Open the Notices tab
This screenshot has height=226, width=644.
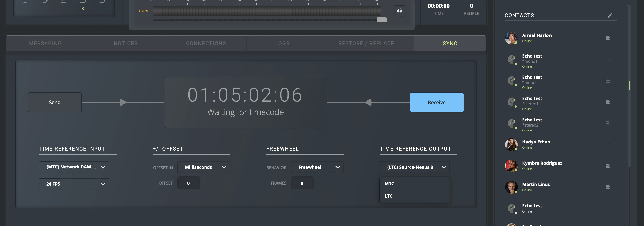click(x=126, y=43)
